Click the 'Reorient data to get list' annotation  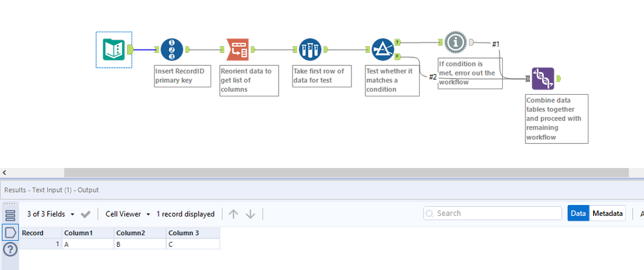coord(249,81)
